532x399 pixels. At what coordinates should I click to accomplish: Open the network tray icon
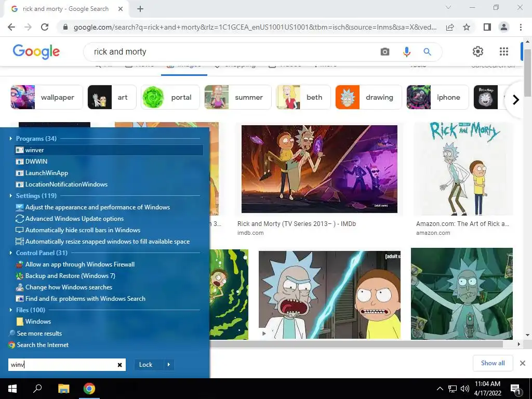453,389
